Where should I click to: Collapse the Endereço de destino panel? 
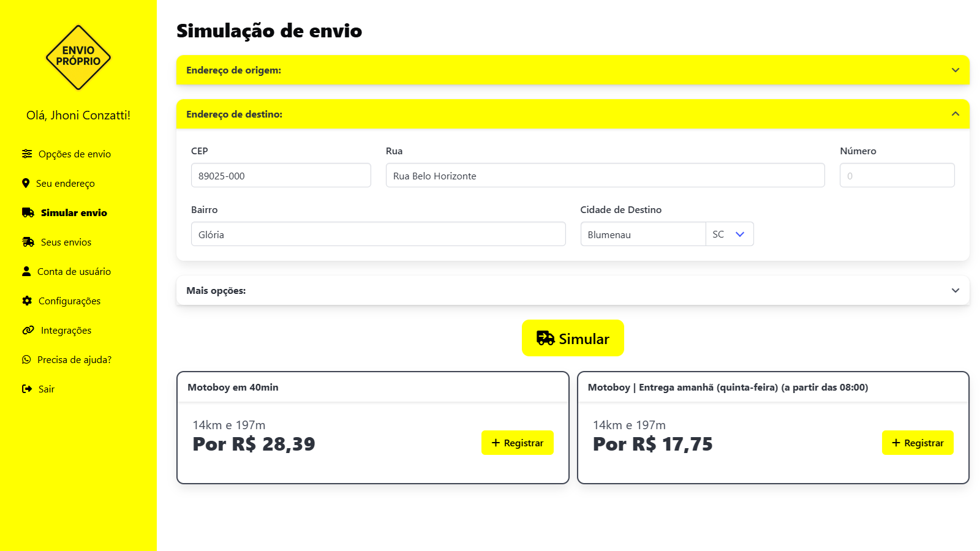tap(573, 114)
